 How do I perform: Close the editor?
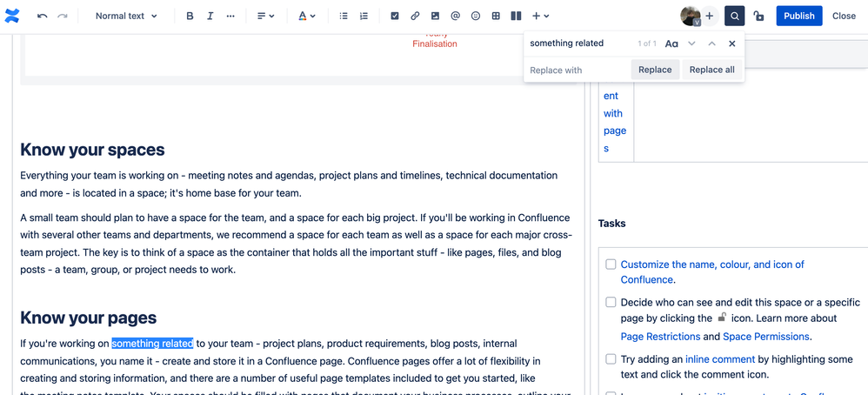pyautogui.click(x=844, y=16)
